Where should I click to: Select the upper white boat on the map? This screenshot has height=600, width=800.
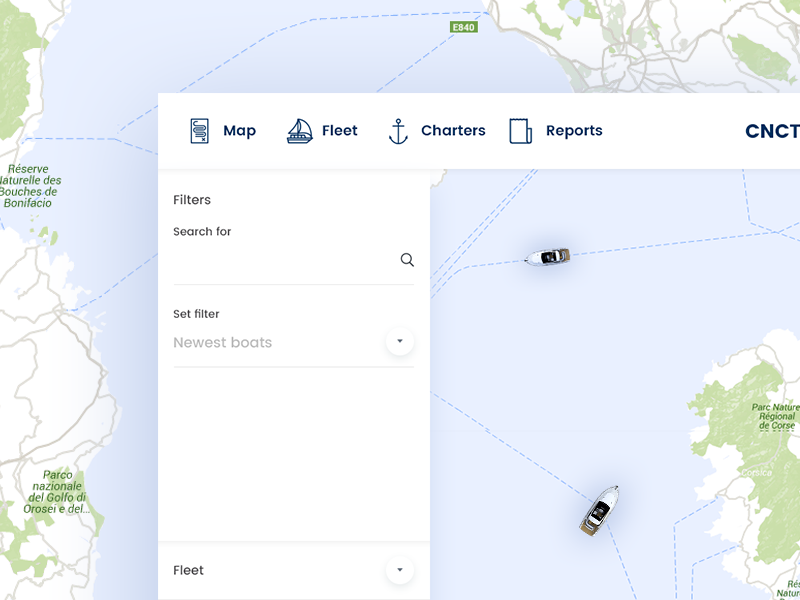click(x=548, y=257)
